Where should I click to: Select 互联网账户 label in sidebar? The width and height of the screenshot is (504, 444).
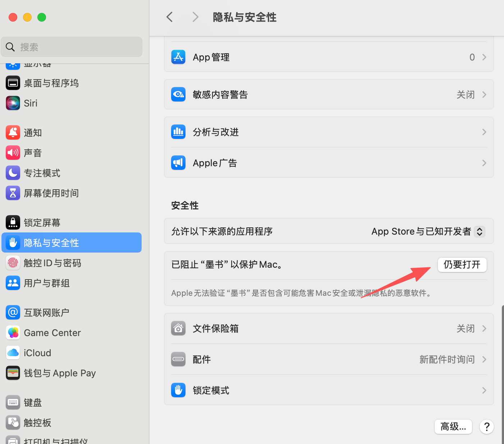pyautogui.click(x=47, y=313)
